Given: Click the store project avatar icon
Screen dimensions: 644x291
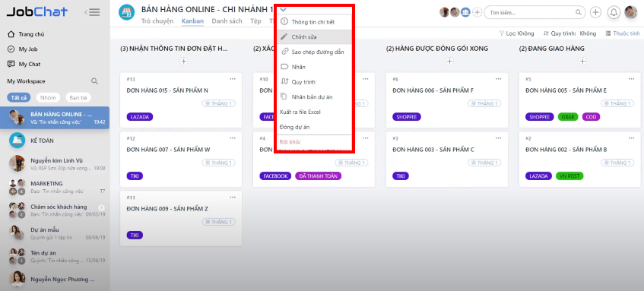Looking at the screenshot, I should coord(126,12).
